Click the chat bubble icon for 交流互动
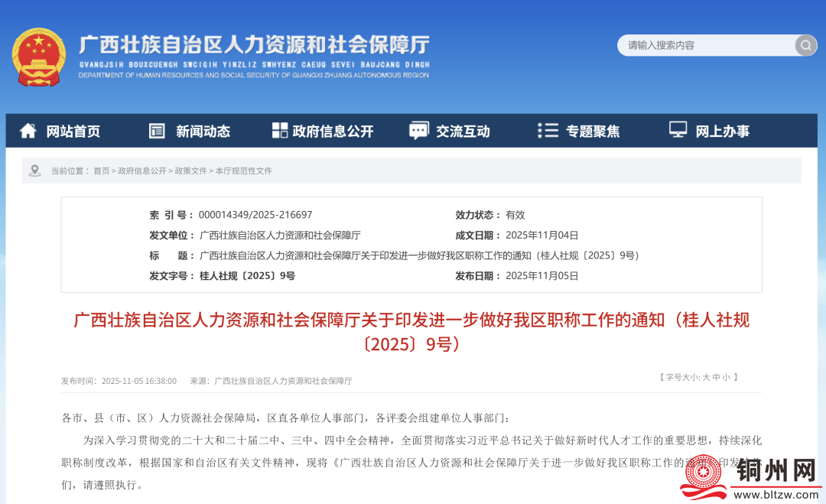Image resolution: width=826 pixels, height=504 pixels. coord(418,131)
